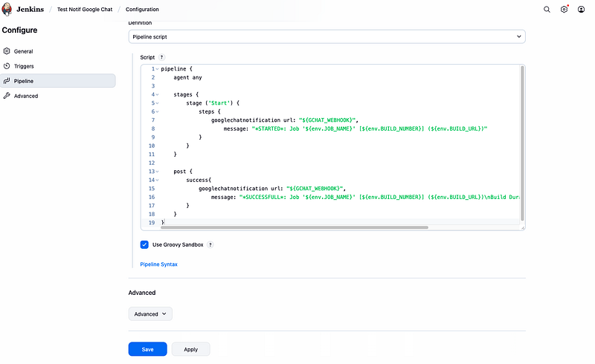595x364 pixels.
Task: Click line number 12 in gutter
Action: tap(152, 163)
